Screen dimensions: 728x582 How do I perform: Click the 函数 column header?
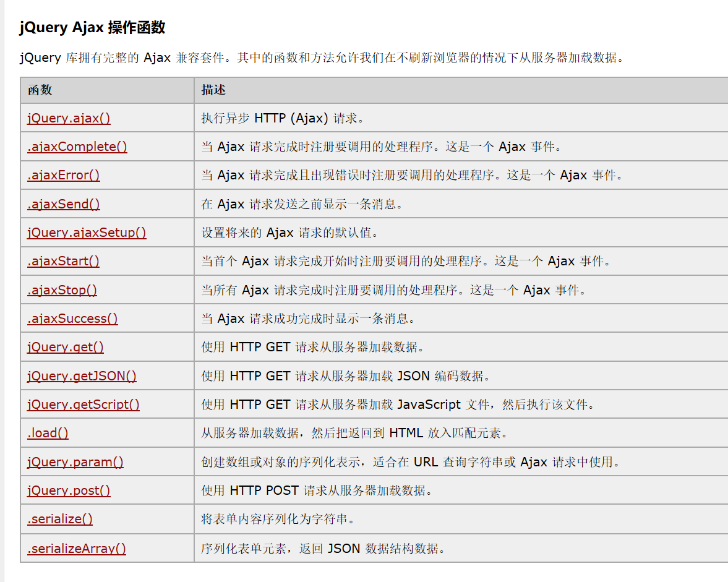[40, 90]
